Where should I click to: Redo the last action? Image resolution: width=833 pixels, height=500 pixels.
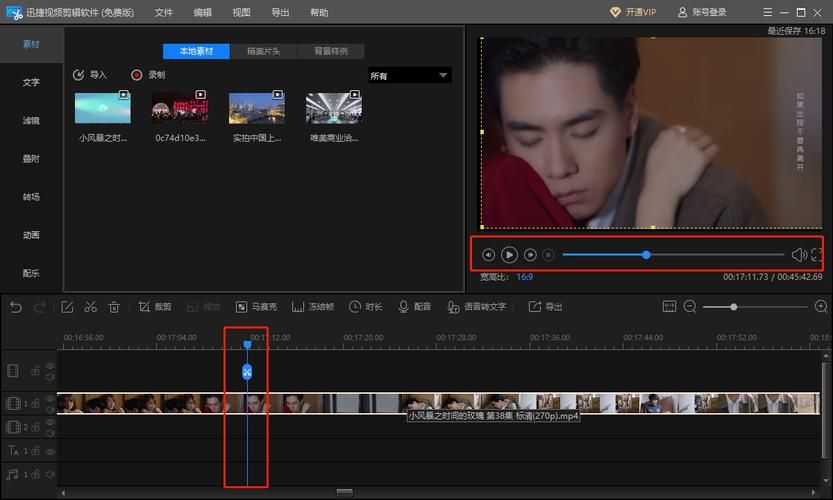tap(39, 307)
